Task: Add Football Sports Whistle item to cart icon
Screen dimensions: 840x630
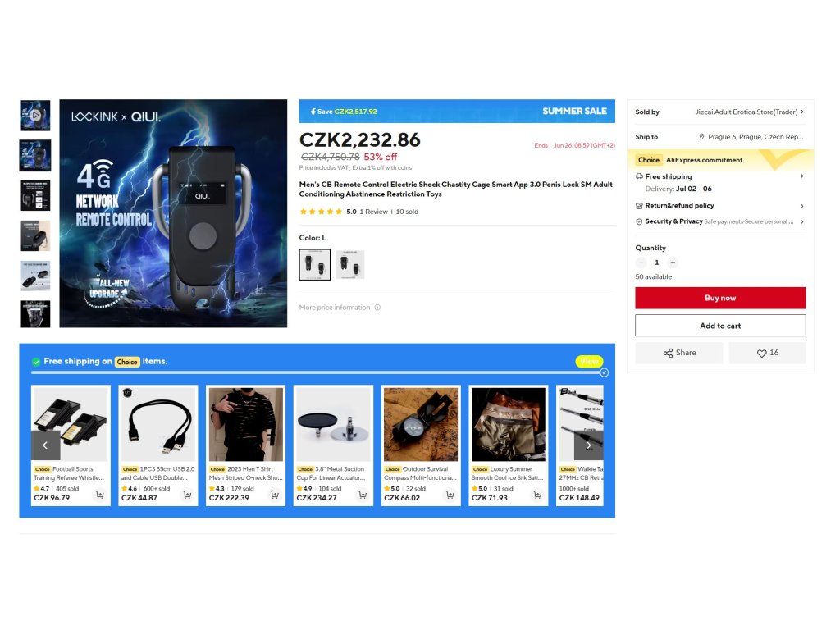Action: (99, 495)
